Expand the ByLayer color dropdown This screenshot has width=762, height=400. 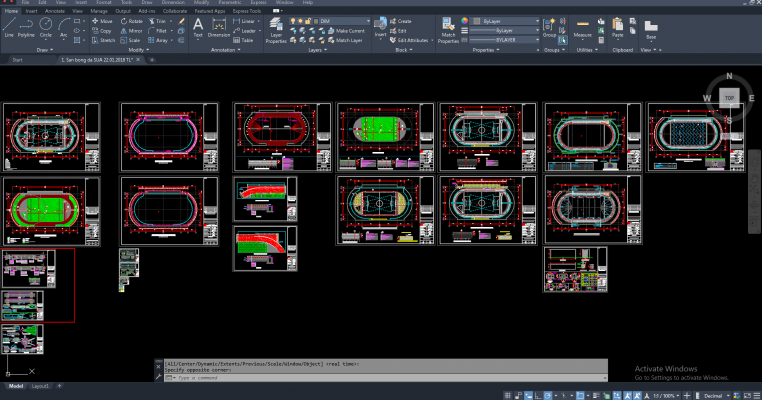[x=500, y=19]
